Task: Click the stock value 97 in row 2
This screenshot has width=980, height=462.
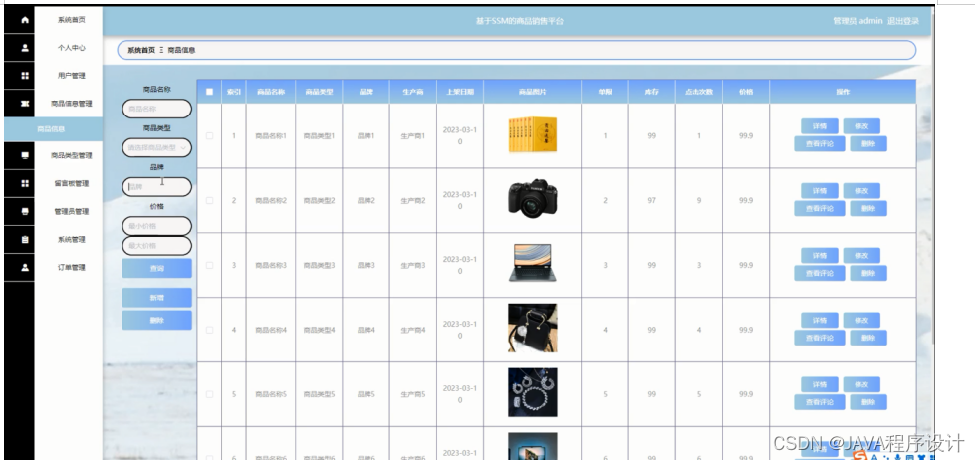Action: point(652,201)
